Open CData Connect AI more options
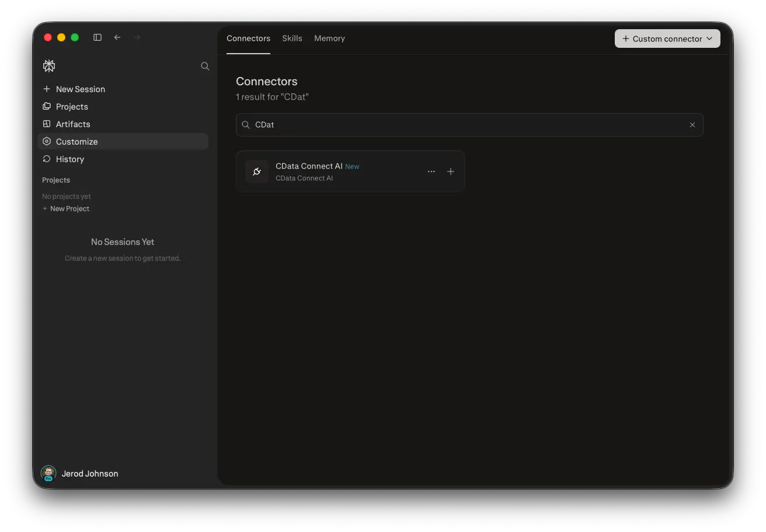This screenshot has width=766, height=532. coord(431,171)
